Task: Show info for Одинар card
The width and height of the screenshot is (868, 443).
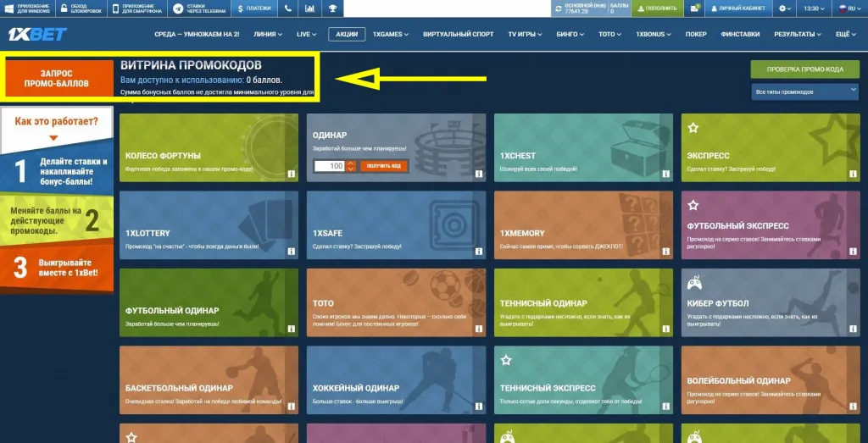Action: [478, 174]
